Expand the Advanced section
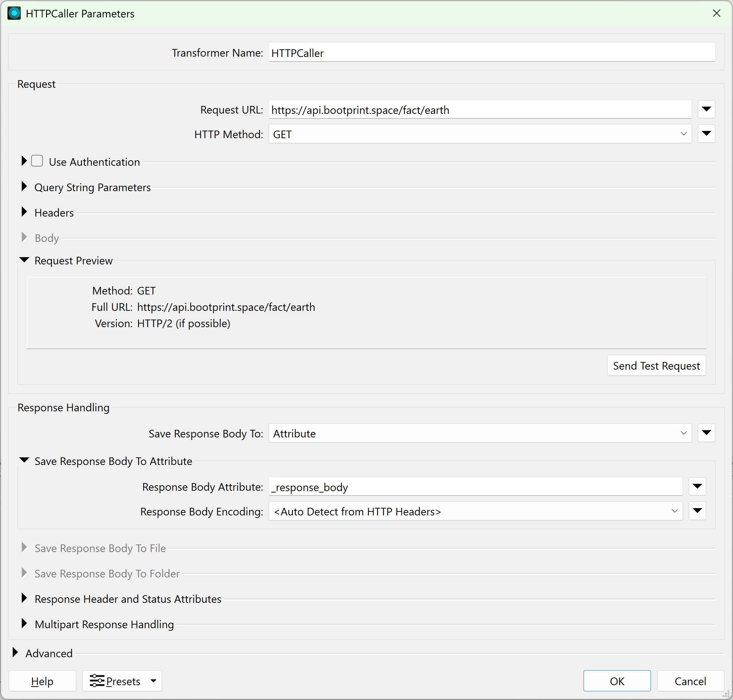The image size is (733, 700). 15,652
